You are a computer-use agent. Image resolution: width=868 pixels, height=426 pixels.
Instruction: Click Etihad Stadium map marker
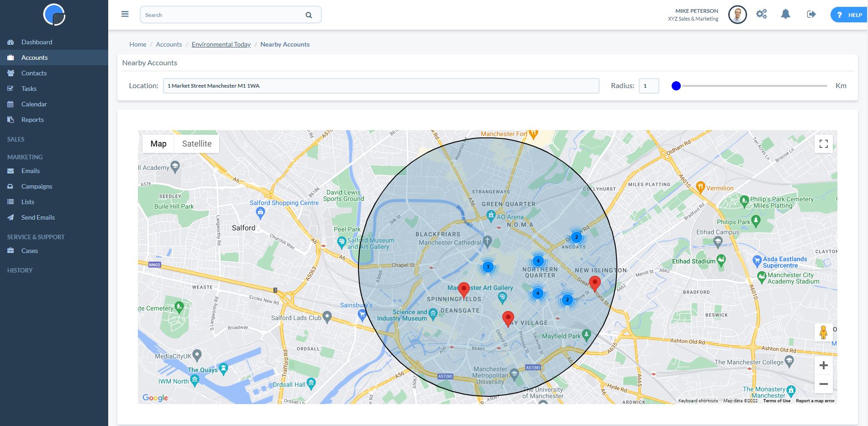click(721, 261)
